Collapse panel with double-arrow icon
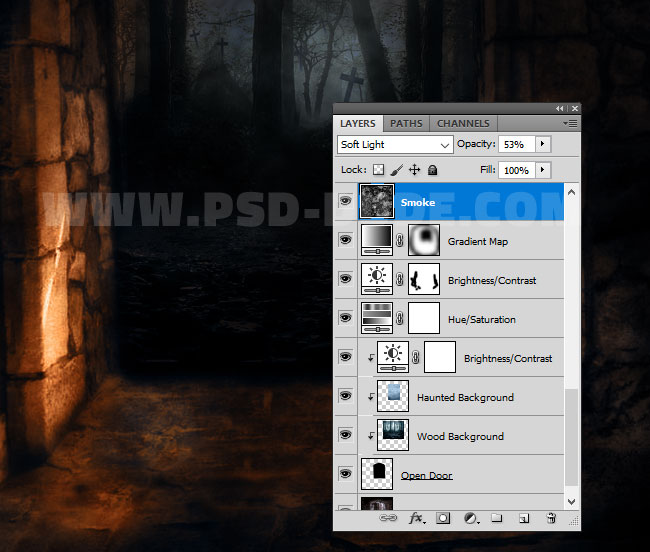Screen dimensions: 650x552 [560, 109]
